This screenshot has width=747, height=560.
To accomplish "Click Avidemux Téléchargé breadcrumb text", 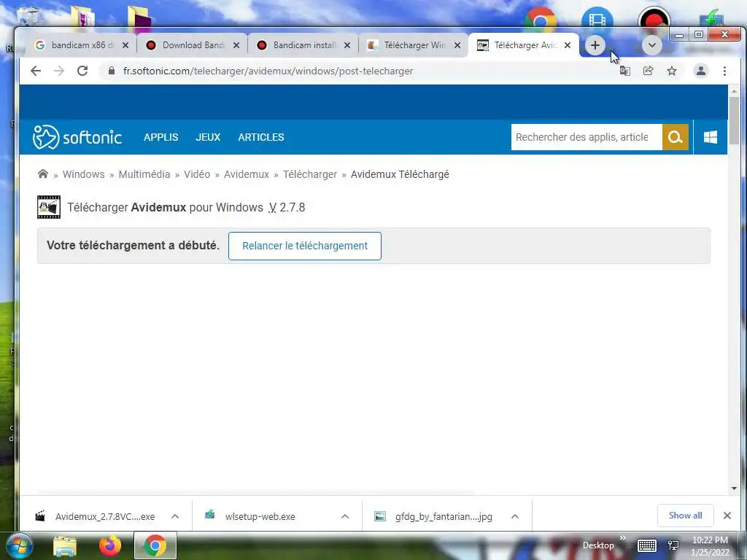I will click(x=400, y=174).
